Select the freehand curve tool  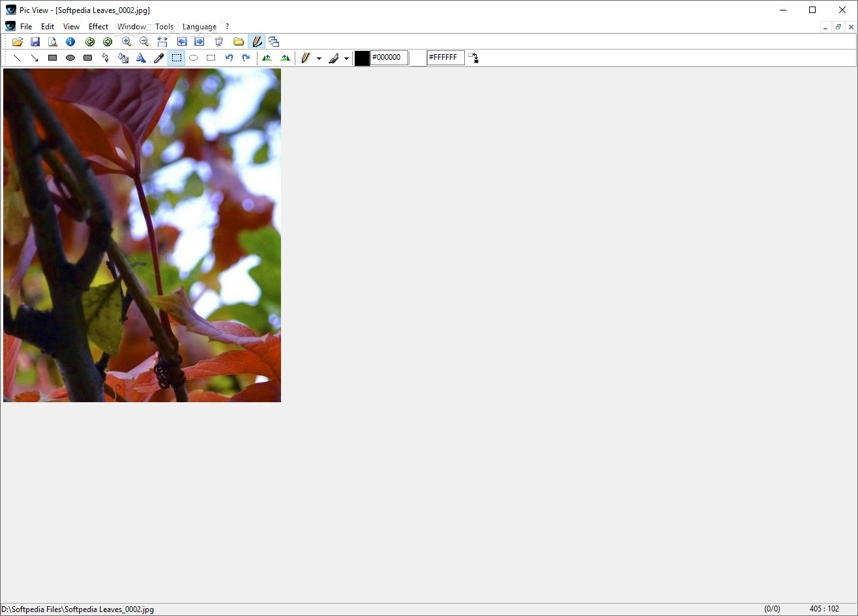point(106,58)
